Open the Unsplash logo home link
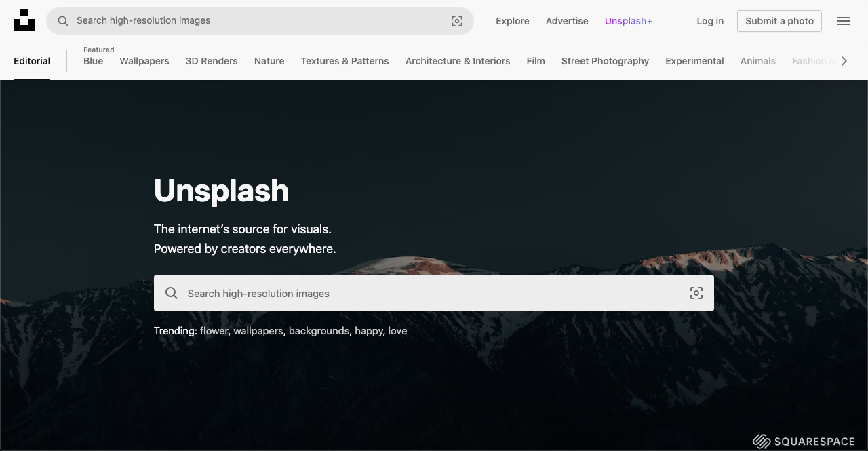The image size is (868, 451). pos(24,20)
